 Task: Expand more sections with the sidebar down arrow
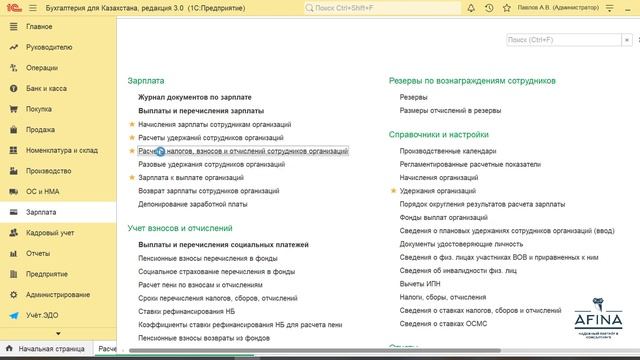[58, 333]
